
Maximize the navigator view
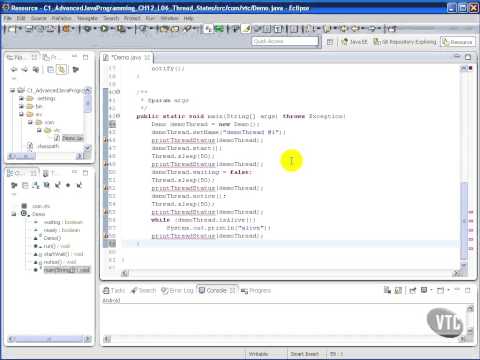pyautogui.click(x=85, y=57)
